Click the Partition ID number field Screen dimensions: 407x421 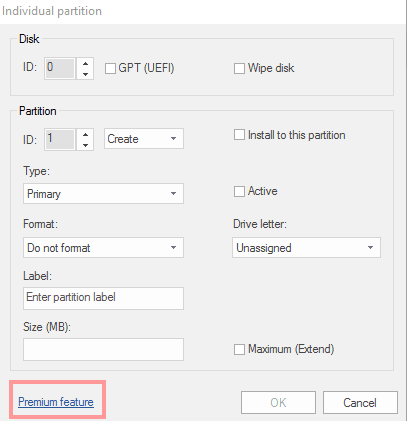tap(60, 139)
